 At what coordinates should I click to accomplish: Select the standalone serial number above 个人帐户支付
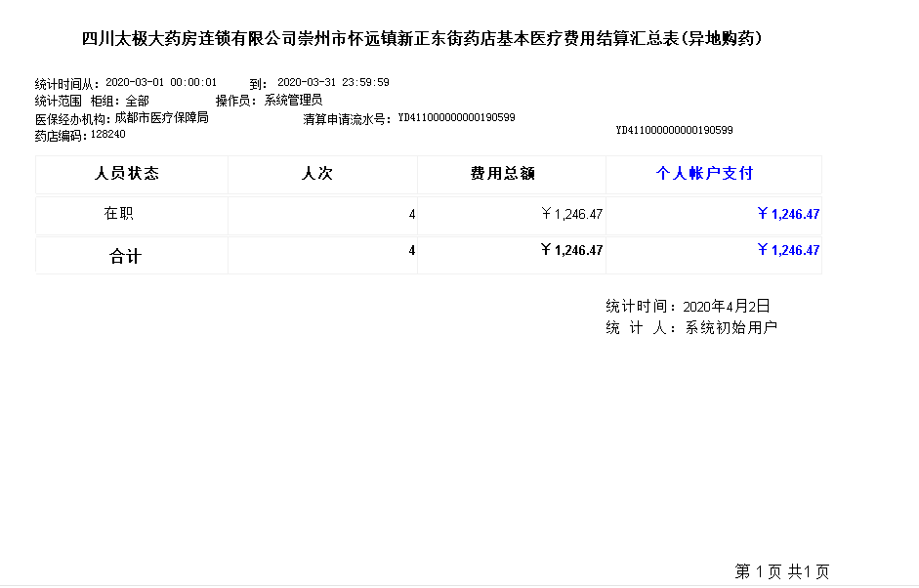click(x=674, y=130)
